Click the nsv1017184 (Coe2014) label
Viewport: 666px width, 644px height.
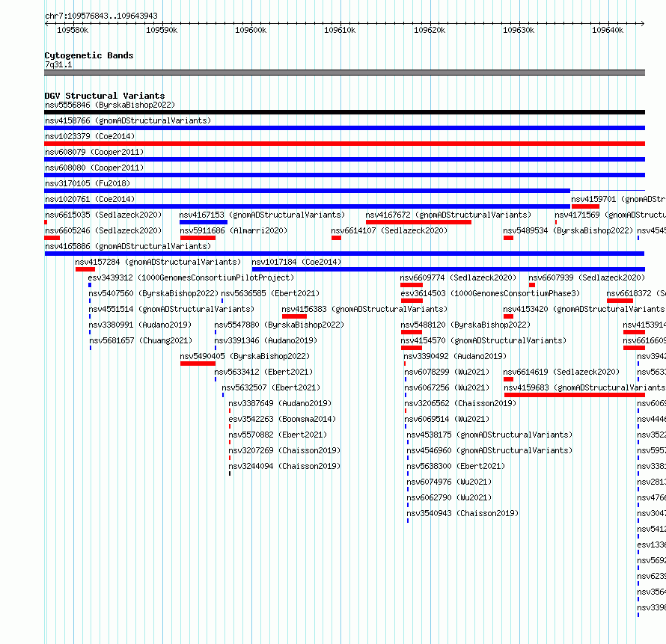296,262
